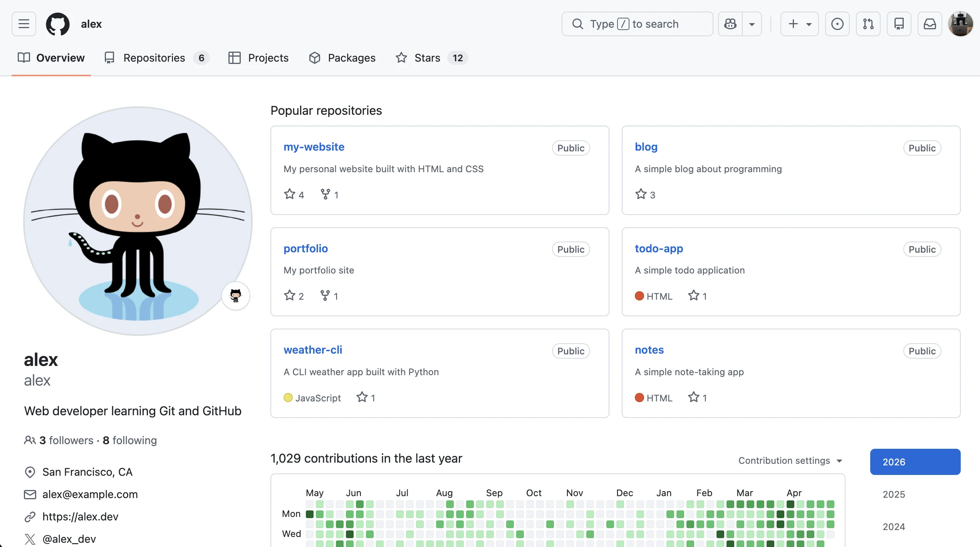Switch to the Projects tab

tap(258, 58)
